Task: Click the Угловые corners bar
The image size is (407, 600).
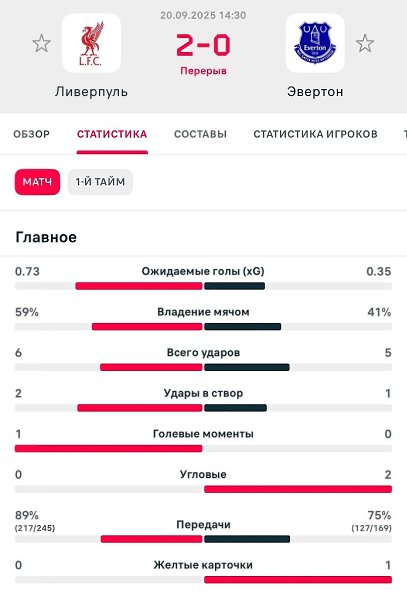Action: pyautogui.click(x=203, y=489)
